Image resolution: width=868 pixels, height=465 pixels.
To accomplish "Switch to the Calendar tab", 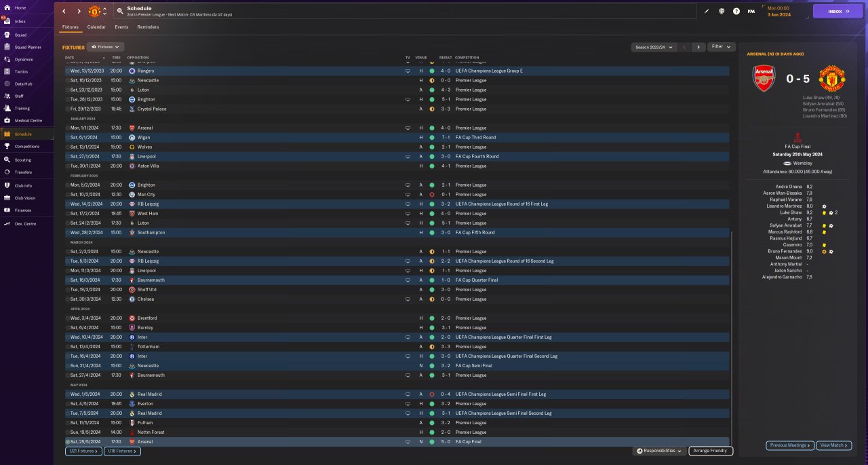I will point(96,27).
